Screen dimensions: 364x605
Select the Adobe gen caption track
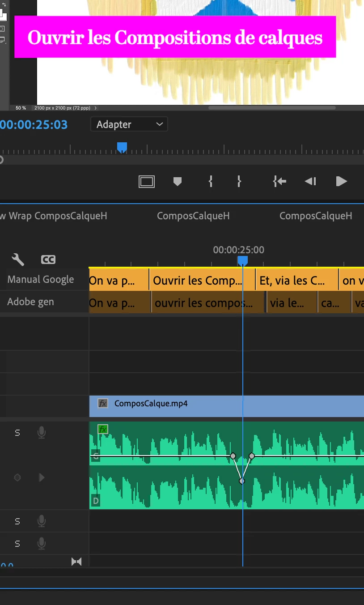click(30, 302)
